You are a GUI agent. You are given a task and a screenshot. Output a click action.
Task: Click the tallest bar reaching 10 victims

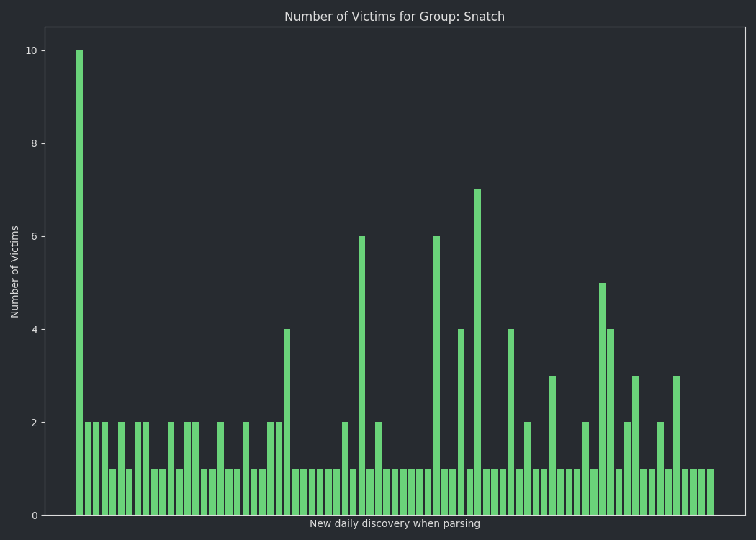click(79, 283)
